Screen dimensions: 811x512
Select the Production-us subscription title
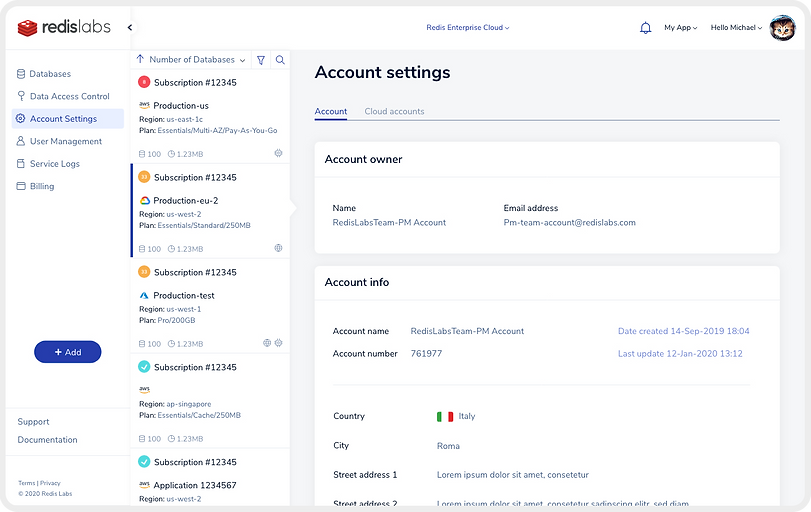click(181, 106)
